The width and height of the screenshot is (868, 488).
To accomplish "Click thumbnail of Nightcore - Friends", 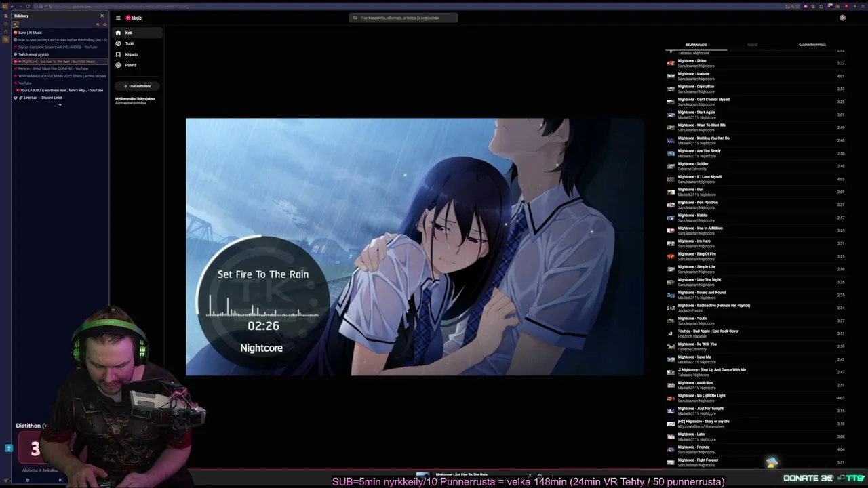I will pyautogui.click(x=671, y=449).
